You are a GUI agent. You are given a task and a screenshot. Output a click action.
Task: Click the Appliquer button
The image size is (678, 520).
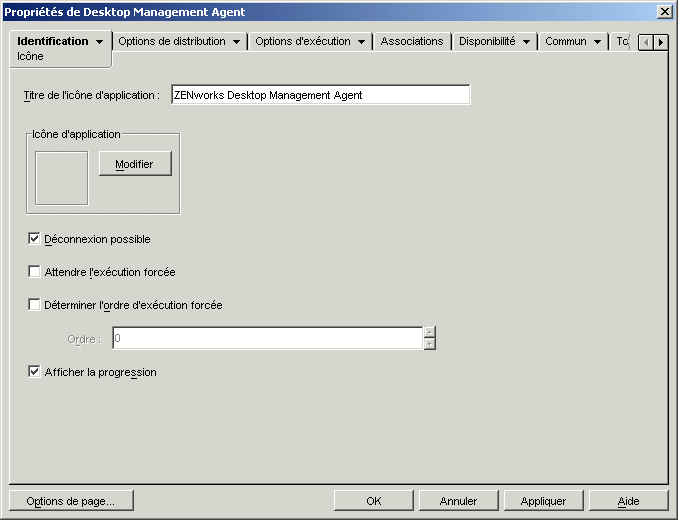(544, 501)
